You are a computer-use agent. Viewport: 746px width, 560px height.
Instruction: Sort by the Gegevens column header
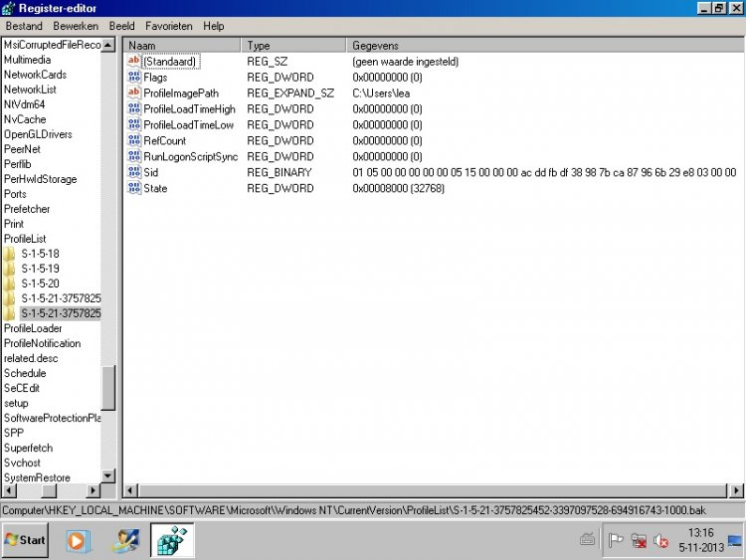click(545, 45)
